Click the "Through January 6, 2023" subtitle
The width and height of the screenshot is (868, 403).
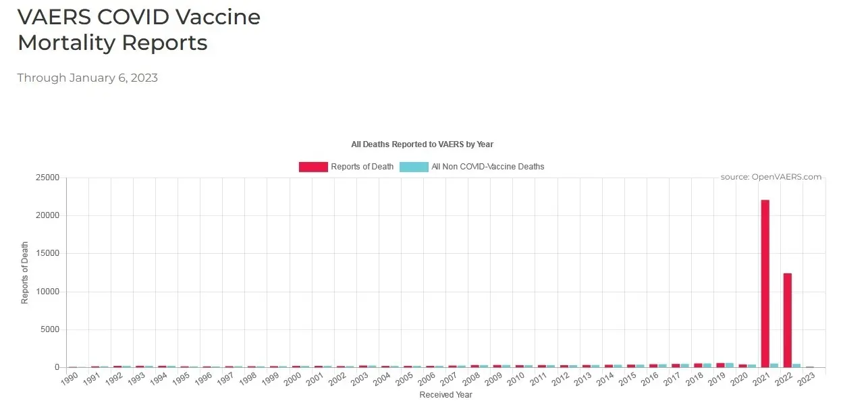(x=88, y=78)
